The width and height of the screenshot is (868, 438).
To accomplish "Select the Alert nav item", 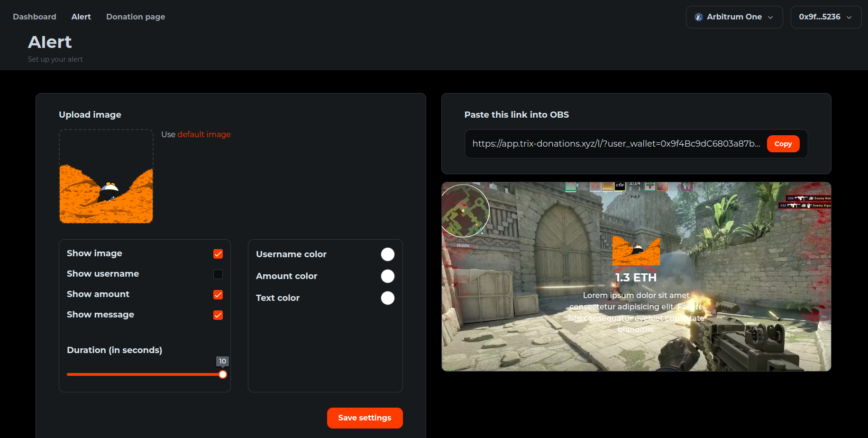I will [x=81, y=17].
